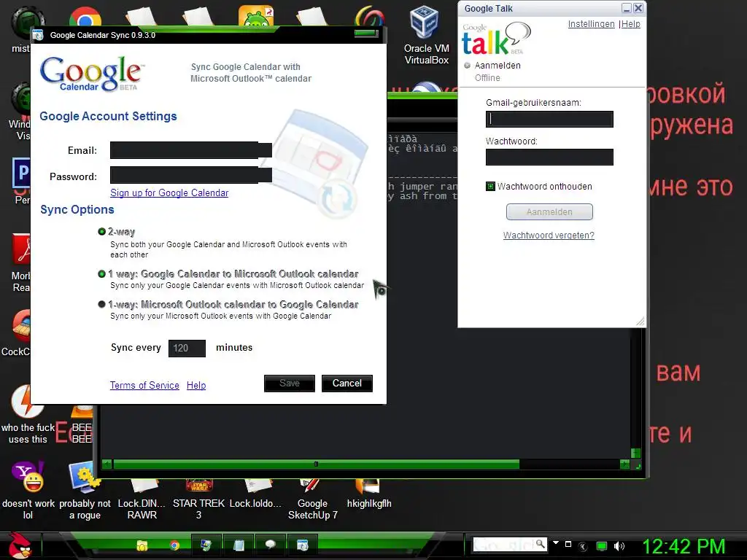Open the CockC desktop icon
The image size is (747, 560).
[x=16, y=333]
